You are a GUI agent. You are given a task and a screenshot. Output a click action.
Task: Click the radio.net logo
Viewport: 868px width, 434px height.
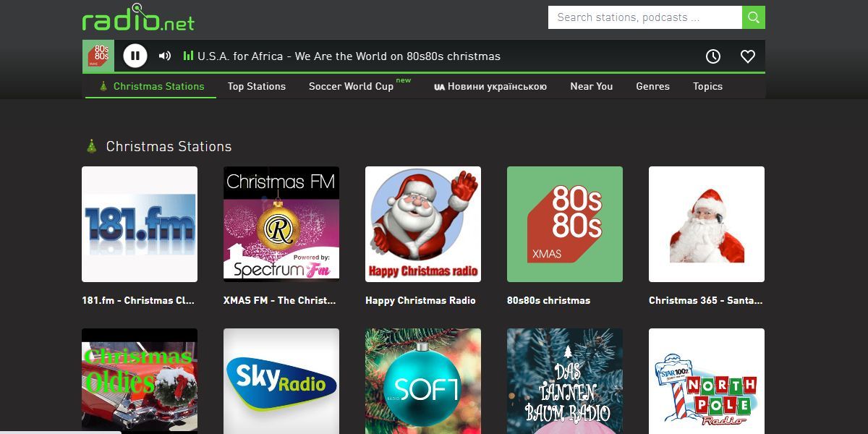click(138, 18)
